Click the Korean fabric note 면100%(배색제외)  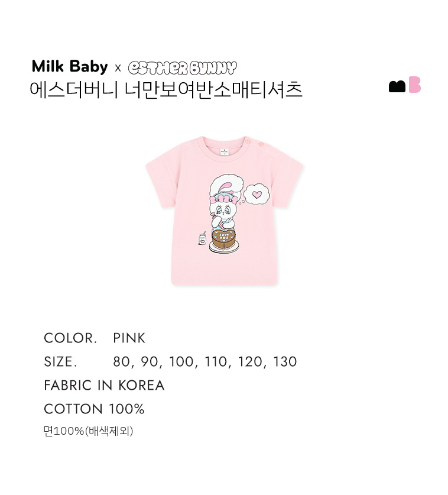88,431
